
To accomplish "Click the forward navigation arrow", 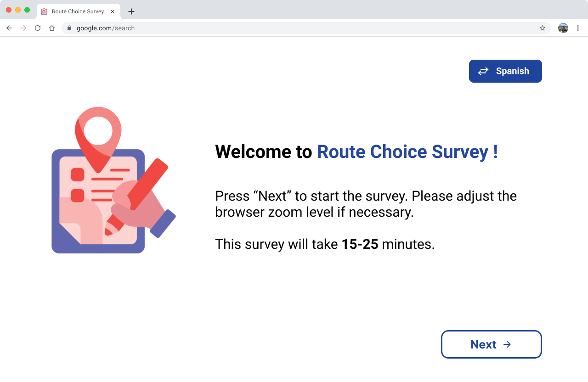I will click(x=23, y=28).
